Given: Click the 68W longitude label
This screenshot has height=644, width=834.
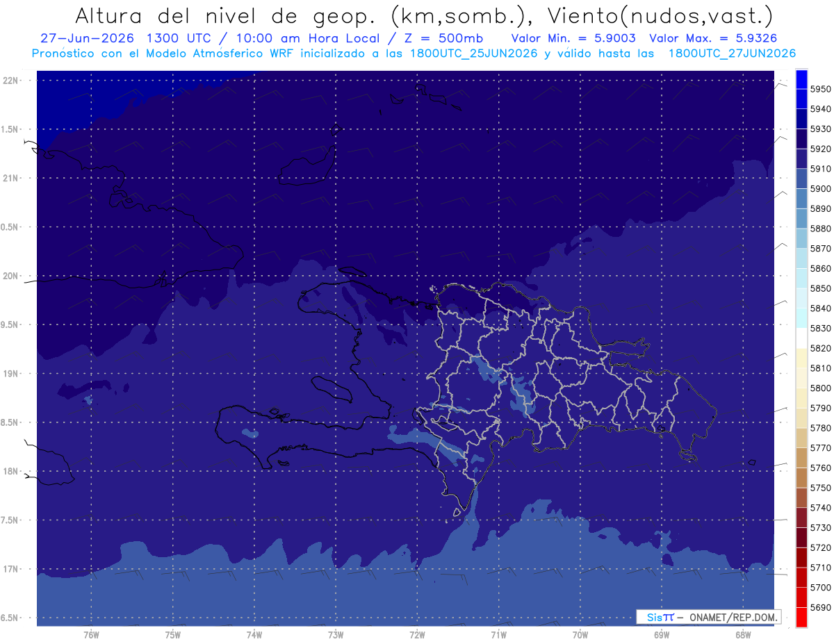Looking at the screenshot, I should 743,635.
